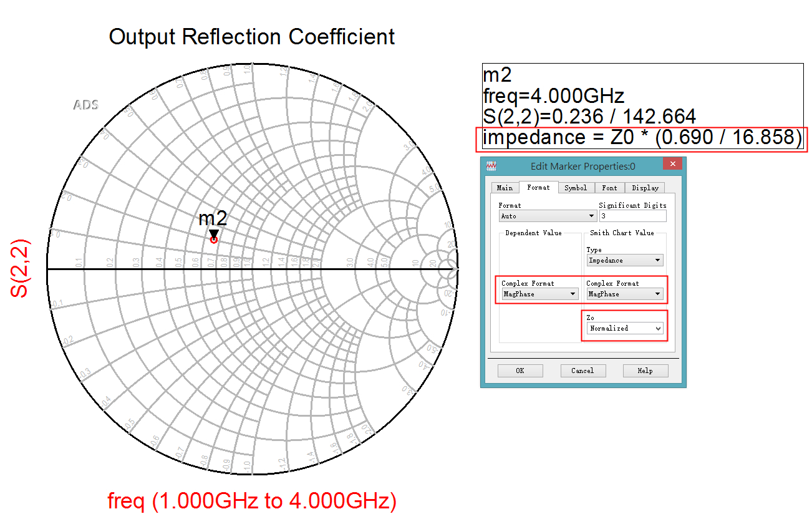Click the m2 marker readout box
Image resolution: width=812 pixels, height=519 pixels.
pyautogui.click(x=643, y=105)
